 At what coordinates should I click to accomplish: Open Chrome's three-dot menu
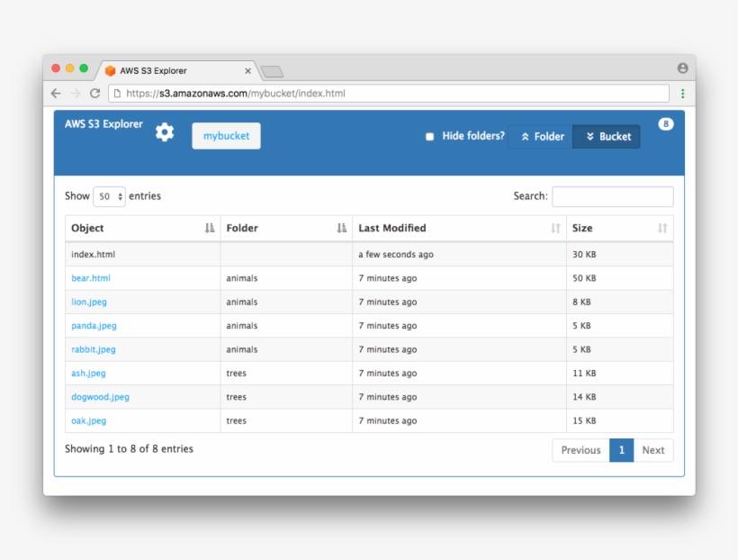point(682,94)
